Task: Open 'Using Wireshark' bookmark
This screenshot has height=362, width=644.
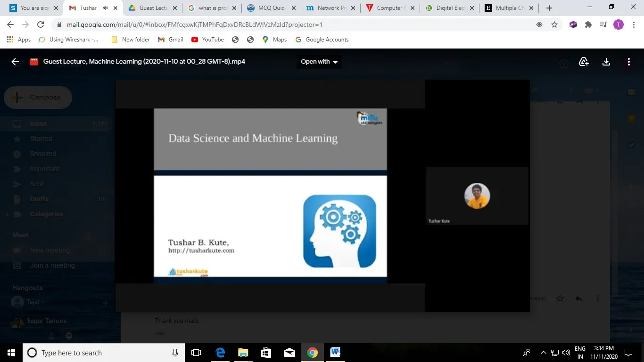Action: (69, 40)
